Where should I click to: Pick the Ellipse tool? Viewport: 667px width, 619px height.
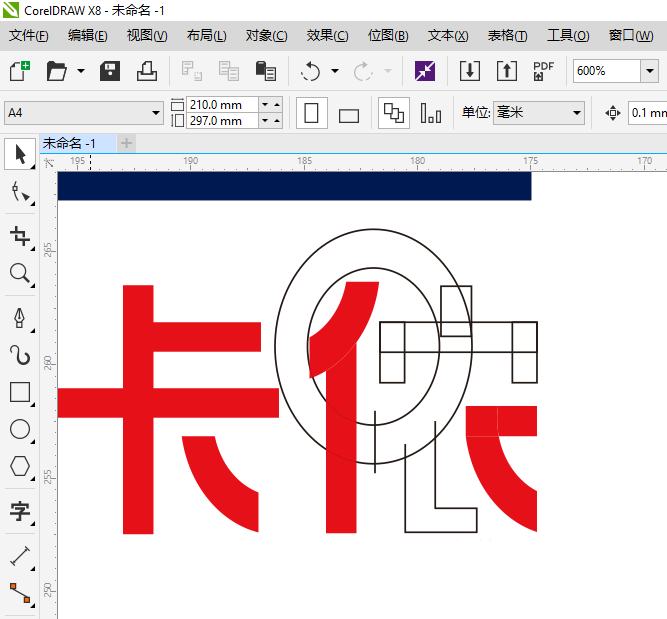click(20, 429)
